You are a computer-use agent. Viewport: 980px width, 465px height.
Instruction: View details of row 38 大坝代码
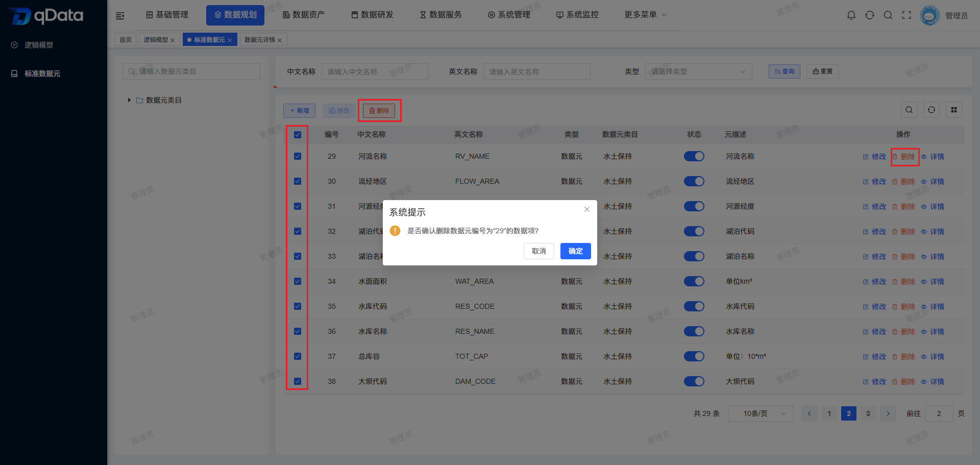(x=933, y=382)
